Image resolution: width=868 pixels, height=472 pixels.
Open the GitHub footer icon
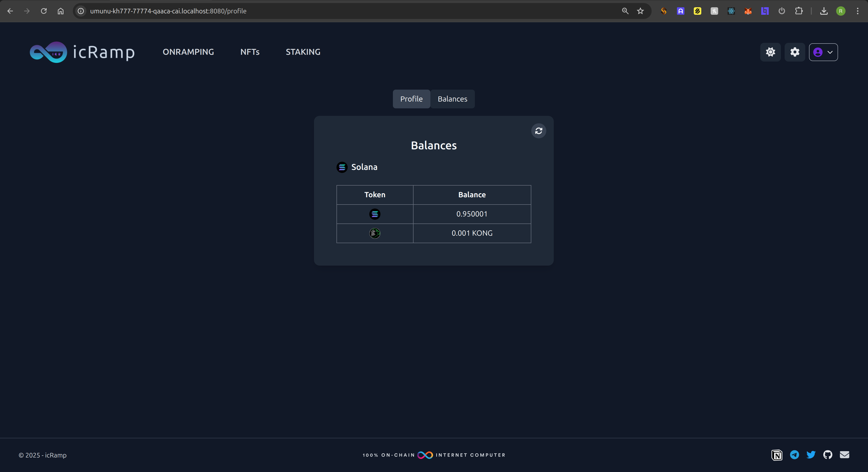[x=827, y=455]
